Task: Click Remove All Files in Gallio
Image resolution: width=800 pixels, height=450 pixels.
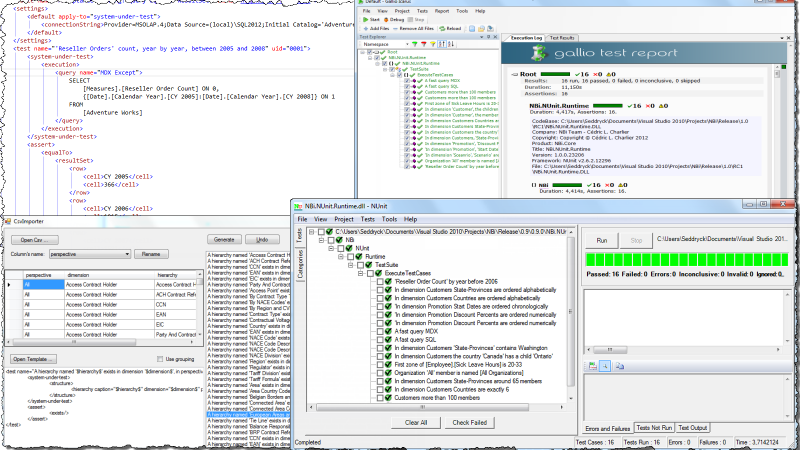Action: pyautogui.click(x=414, y=29)
